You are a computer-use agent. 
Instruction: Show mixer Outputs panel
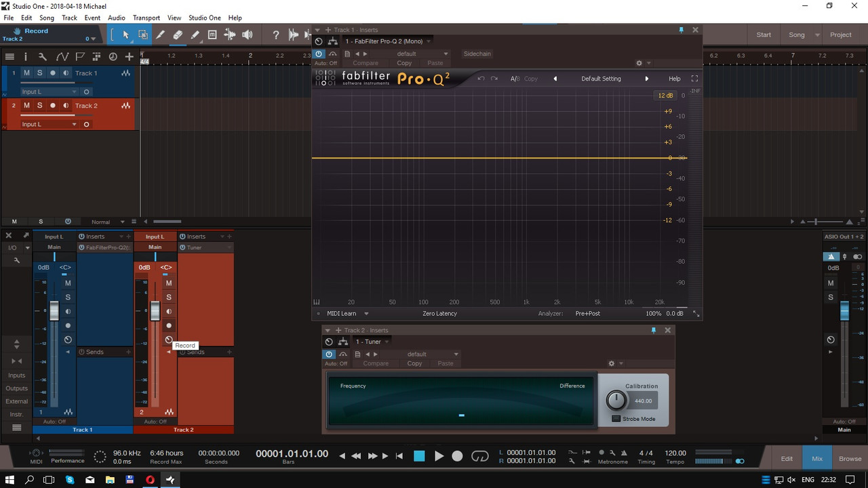click(x=17, y=388)
